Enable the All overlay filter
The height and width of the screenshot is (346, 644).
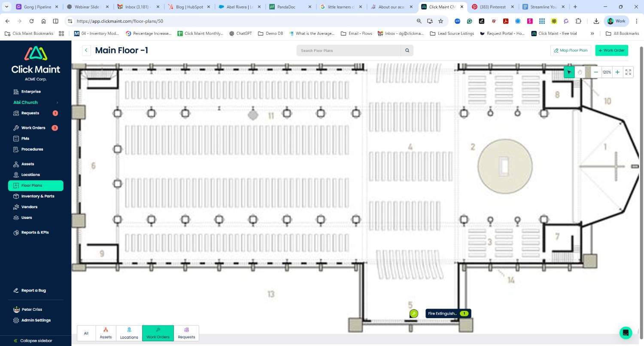click(x=86, y=333)
